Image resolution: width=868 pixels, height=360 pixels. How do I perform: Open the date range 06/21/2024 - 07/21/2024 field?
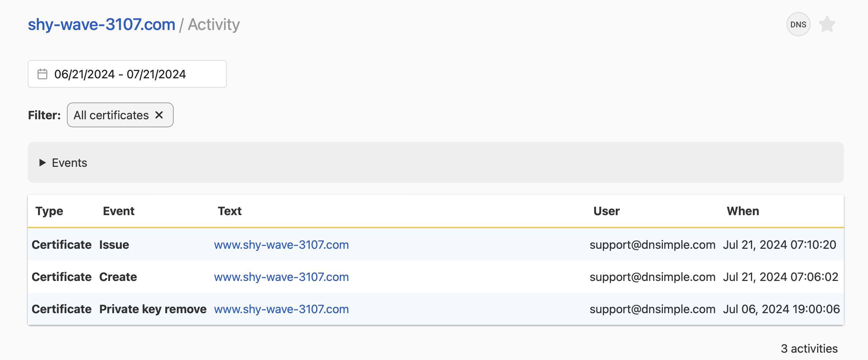point(127,74)
